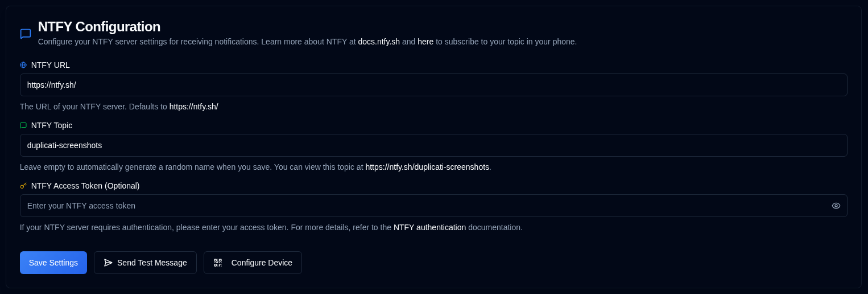Open the default https://ntfy.sh/ link in the URL hint
The height and width of the screenshot is (294, 868).
[193, 107]
